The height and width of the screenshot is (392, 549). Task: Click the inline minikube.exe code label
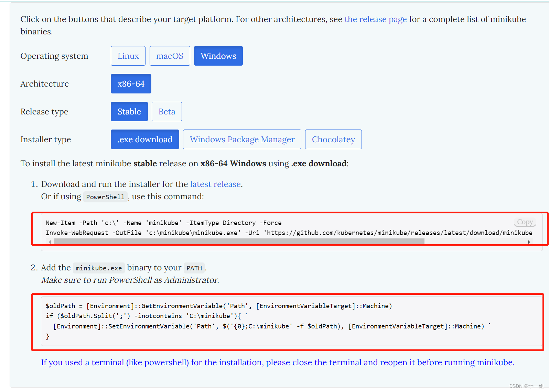pyautogui.click(x=99, y=268)
